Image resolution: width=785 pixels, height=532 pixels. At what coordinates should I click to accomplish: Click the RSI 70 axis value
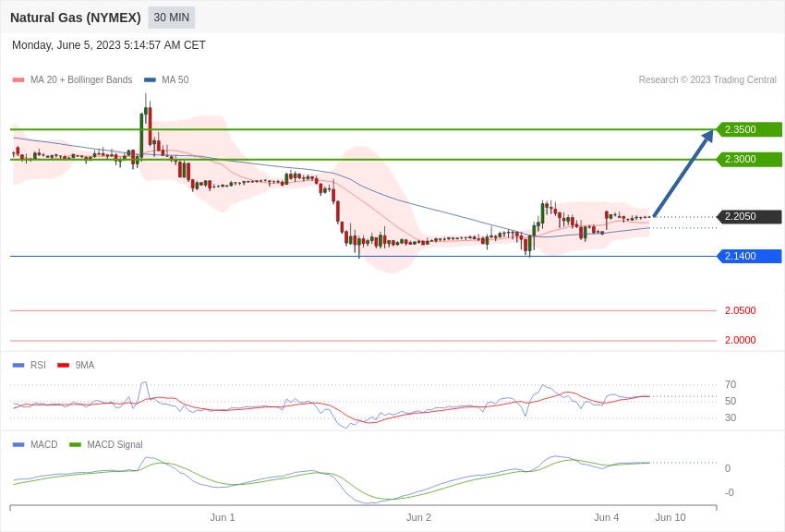(731, 385)
